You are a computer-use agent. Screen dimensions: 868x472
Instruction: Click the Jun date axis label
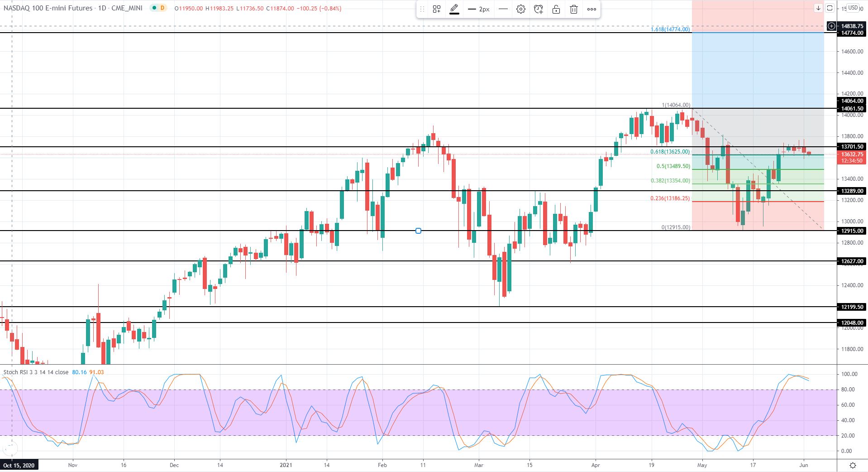(804, 465)
